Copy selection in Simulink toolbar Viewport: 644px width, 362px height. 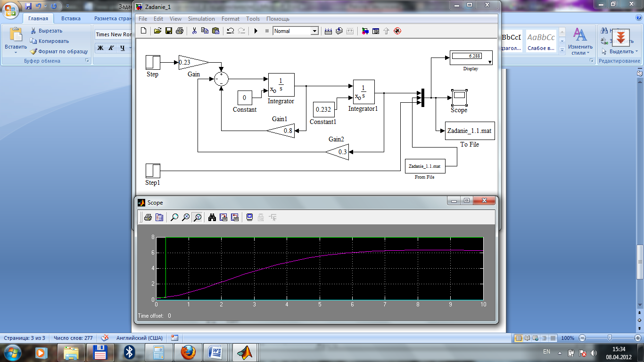tap(205, 31)
